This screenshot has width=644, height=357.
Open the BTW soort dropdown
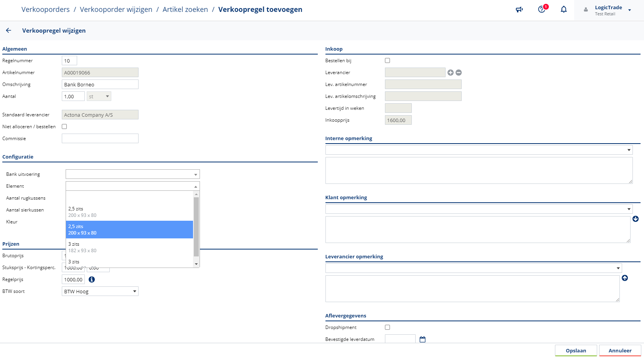pos(100,291)
